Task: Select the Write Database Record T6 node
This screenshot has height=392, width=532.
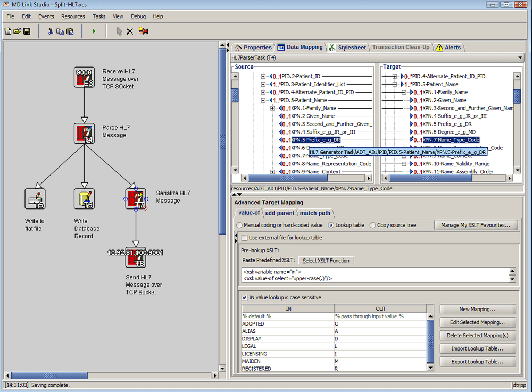Action: (84, 199)
